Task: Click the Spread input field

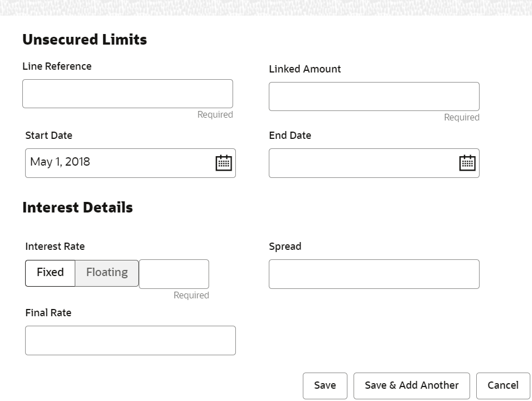Action: [374, 274]
